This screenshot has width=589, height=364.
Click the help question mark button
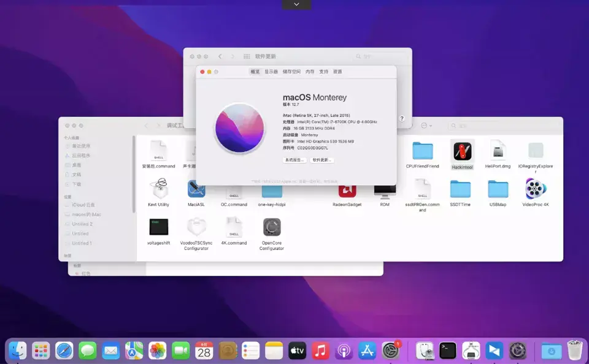point(401,119)
